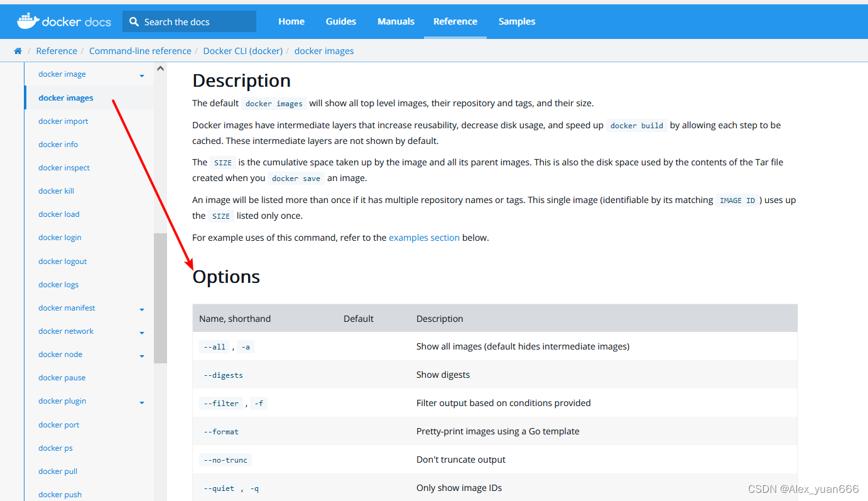The width and height of the screenshot is (868, 501).
Task: Click the --all option code
Action: [214, 346]
